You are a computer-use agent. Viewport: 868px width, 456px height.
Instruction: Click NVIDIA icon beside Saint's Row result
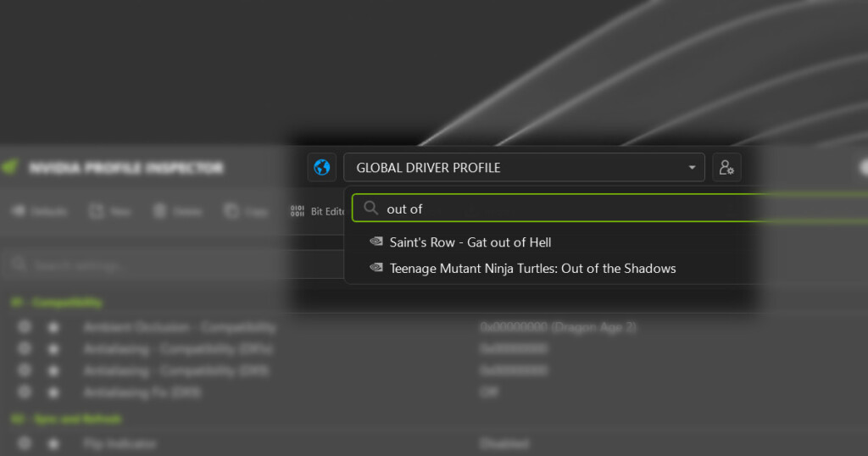tap(376, 242)
